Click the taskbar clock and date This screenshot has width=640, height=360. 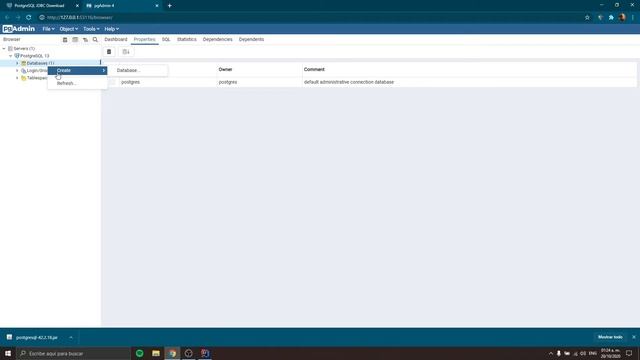(x=610, y=353)
